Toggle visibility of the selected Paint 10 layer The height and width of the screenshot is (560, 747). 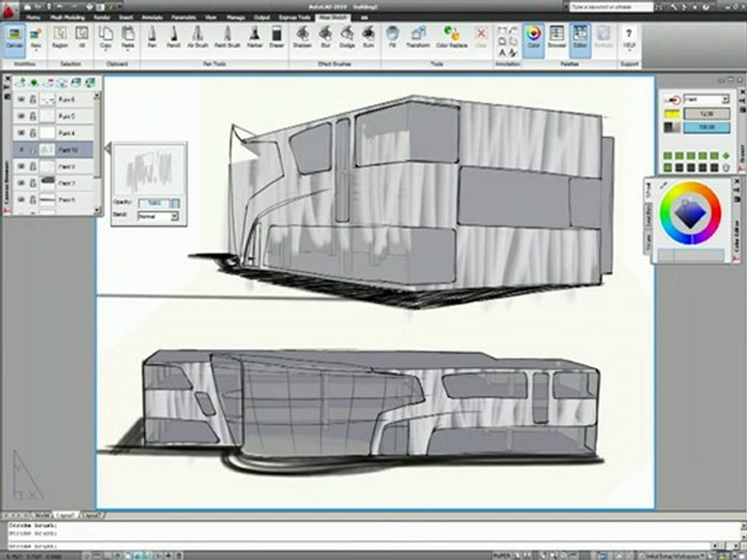click(x=21, y=149)
